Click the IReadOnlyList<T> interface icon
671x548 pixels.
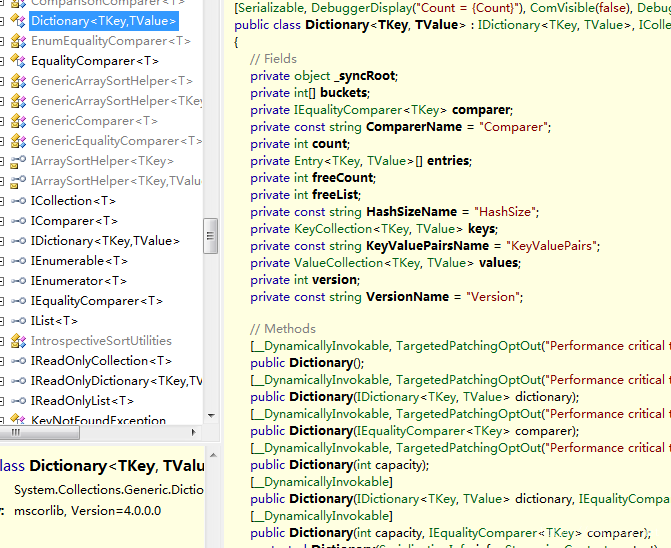pyautogui.click(x=18, y=401)
